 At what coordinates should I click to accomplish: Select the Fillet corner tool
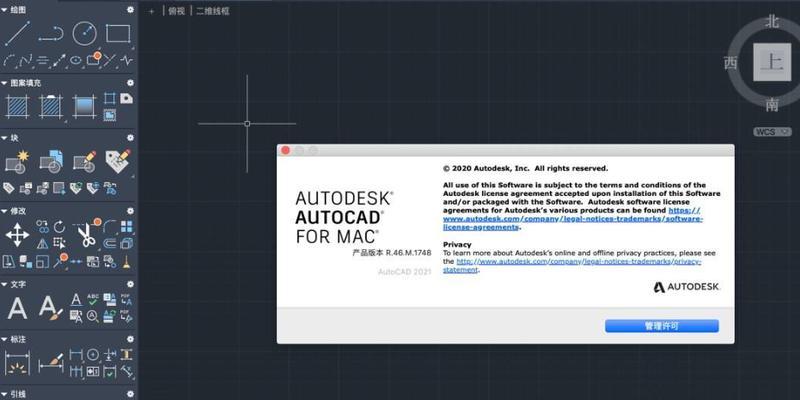pyautogui.click(x=110, y=227)
